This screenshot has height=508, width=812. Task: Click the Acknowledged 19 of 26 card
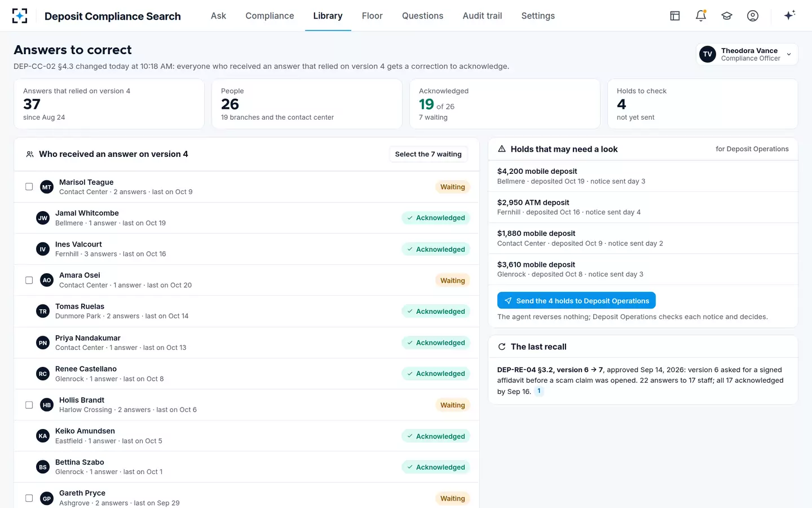tap(505, 104)
